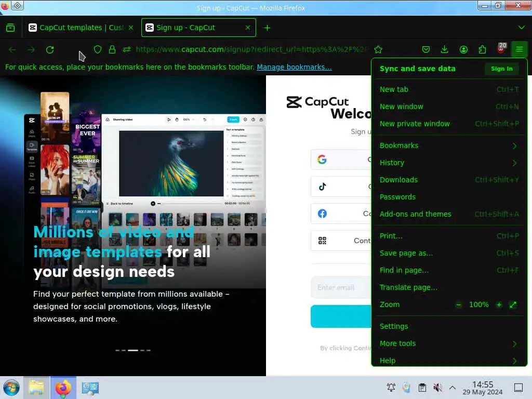Open tracking protection shield icon
This screenshot has width=532, height=399.
pos(98,49)
